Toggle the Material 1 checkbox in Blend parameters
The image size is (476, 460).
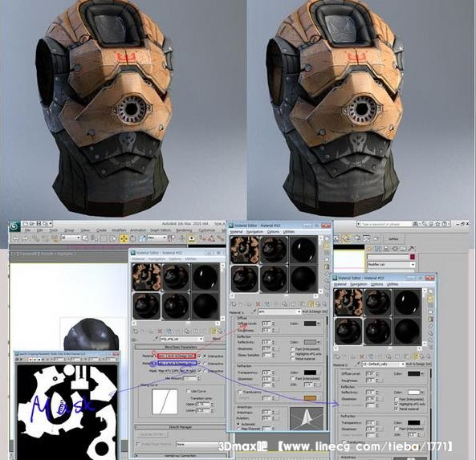click(199, 356)
